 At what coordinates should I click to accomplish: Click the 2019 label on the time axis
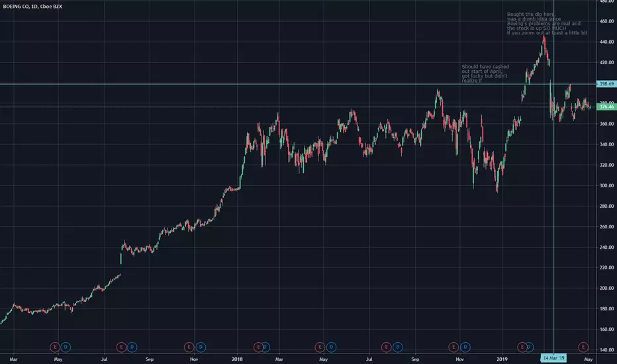click(502, 359)
